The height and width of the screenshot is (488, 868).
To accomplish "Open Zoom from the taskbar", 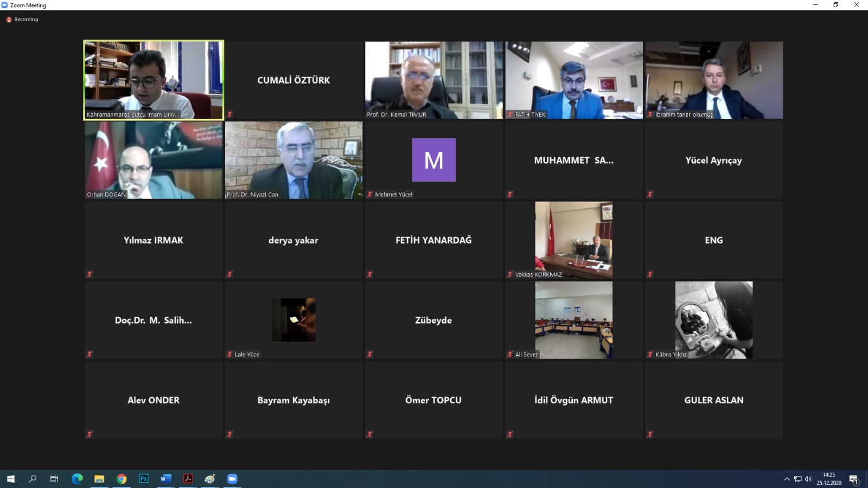I will (232, 479).
